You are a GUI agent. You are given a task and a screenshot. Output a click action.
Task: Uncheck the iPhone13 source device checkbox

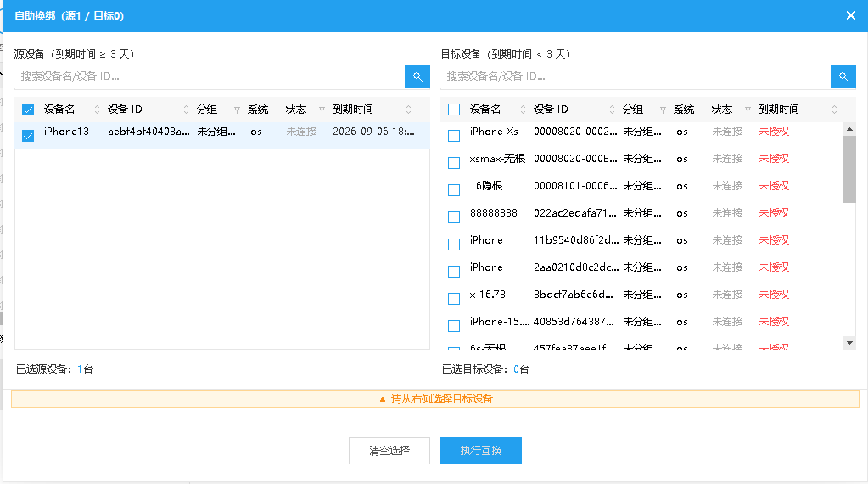tap(28, 136)
